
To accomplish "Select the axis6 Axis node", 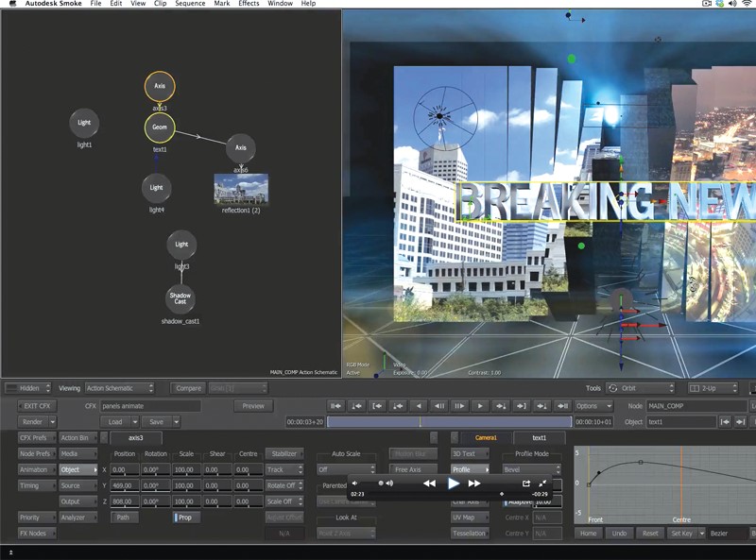I will (x=241, y=148).
